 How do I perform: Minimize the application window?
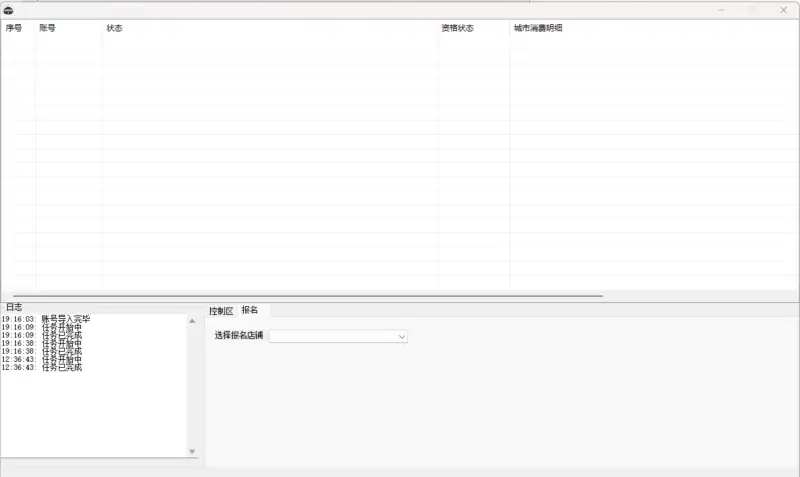pos(720,10)
